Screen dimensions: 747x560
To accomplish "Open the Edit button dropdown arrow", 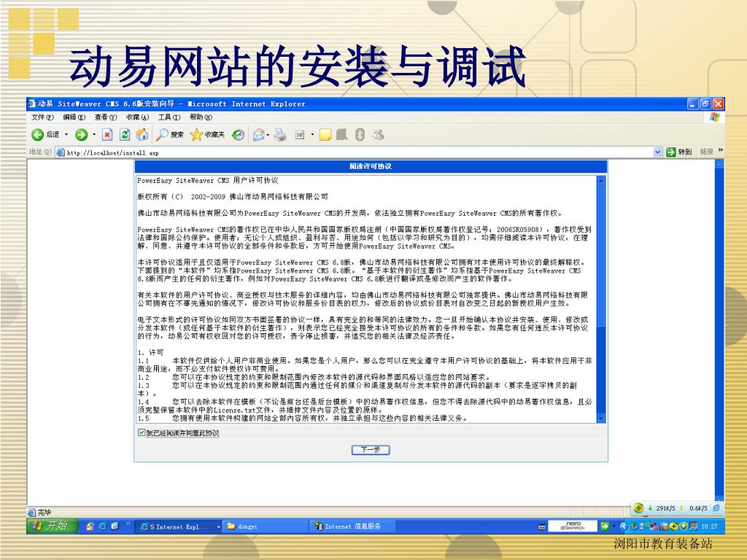I will [312, 135].
